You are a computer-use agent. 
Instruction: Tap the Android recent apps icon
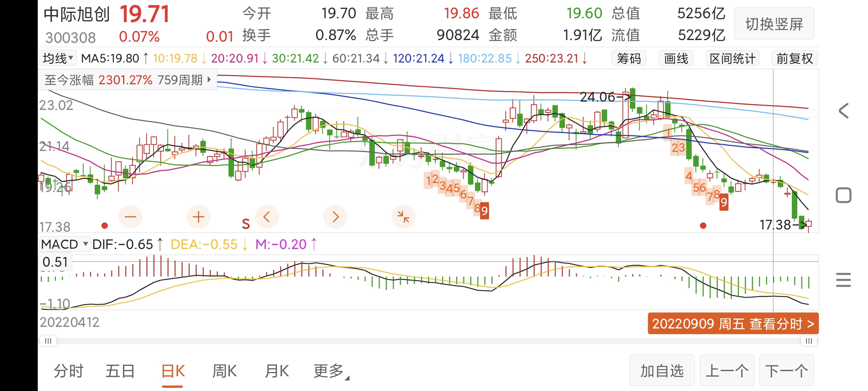point(843,280)
